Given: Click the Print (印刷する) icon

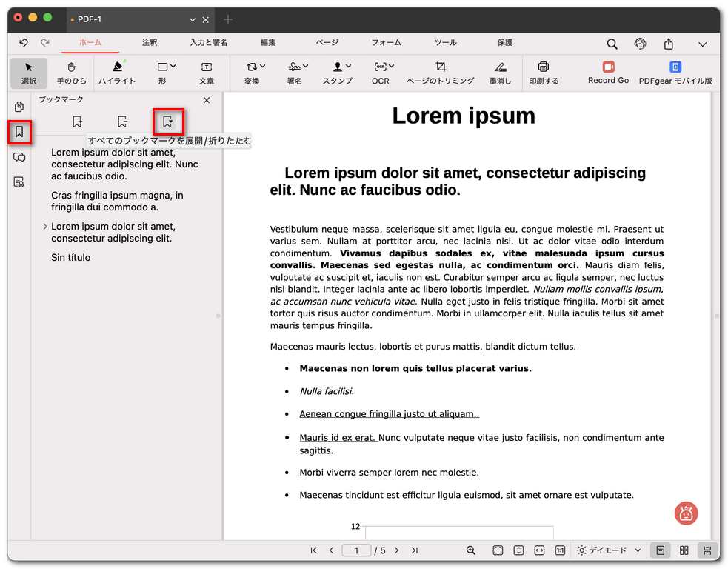Looking at the screenshot, I should point(544,73).
